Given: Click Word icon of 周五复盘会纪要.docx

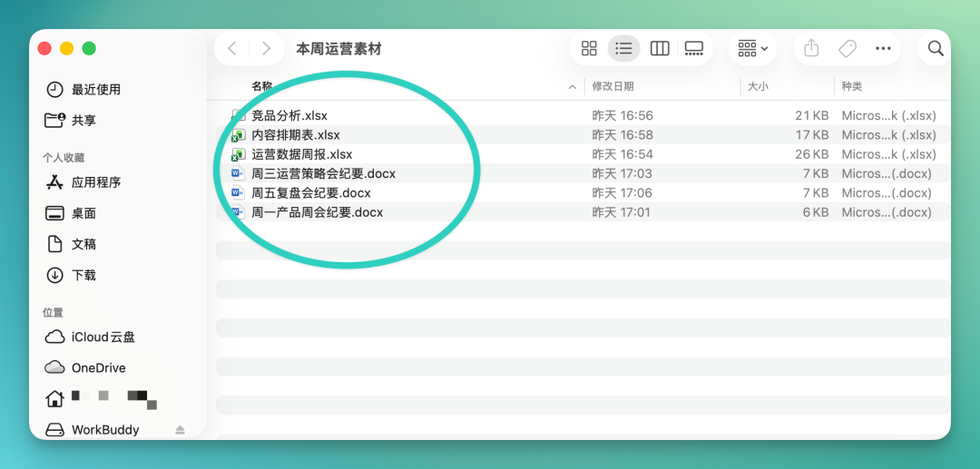Looking at the screenshot, I should [238, 193].
